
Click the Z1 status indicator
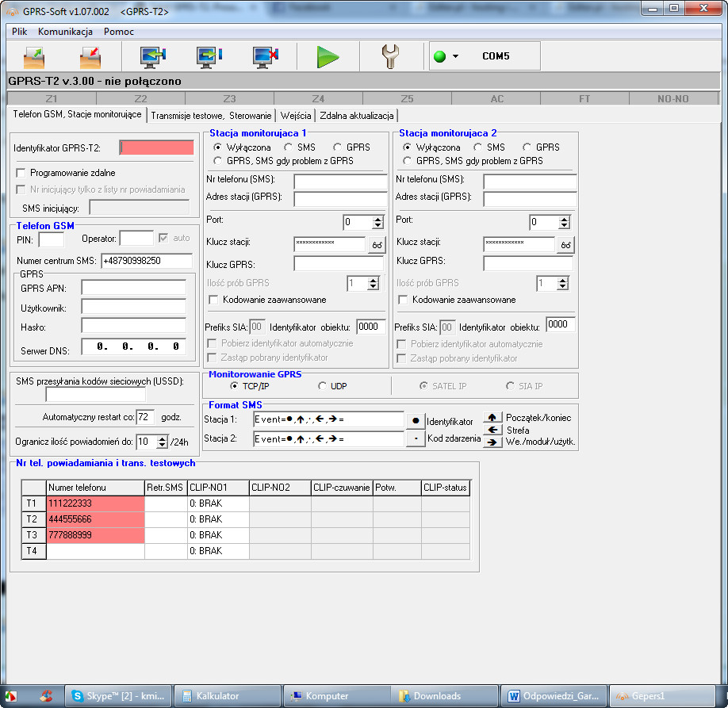[x=52, y=98]
